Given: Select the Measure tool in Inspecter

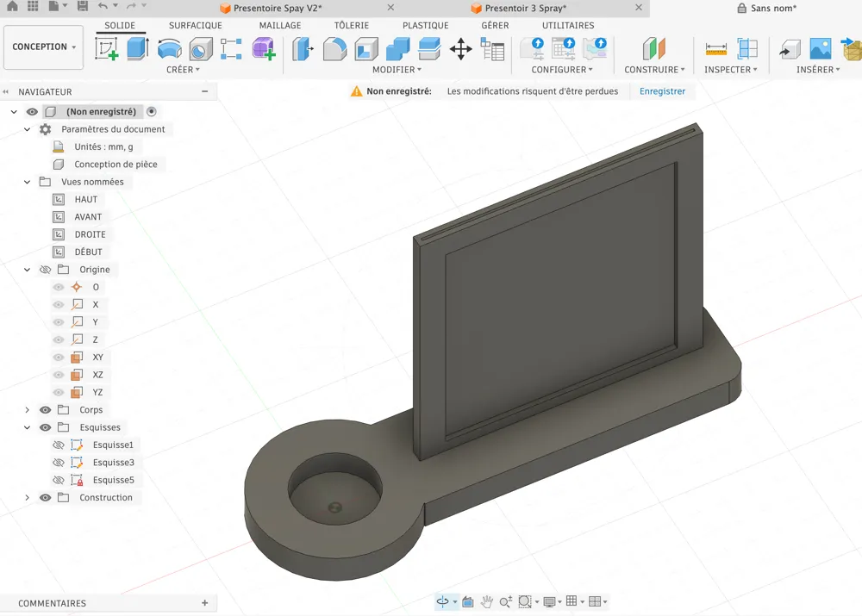Looking at the screenshot, I should (715, 49).
